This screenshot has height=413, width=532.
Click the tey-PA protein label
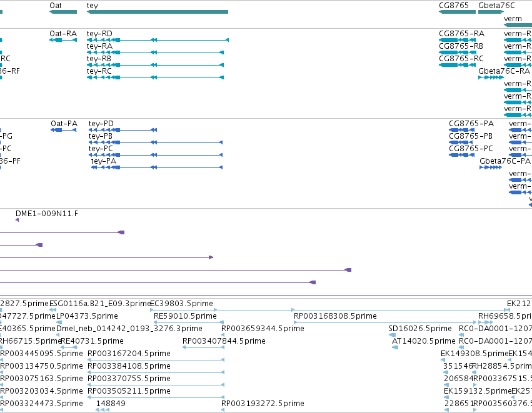[104, 161]
